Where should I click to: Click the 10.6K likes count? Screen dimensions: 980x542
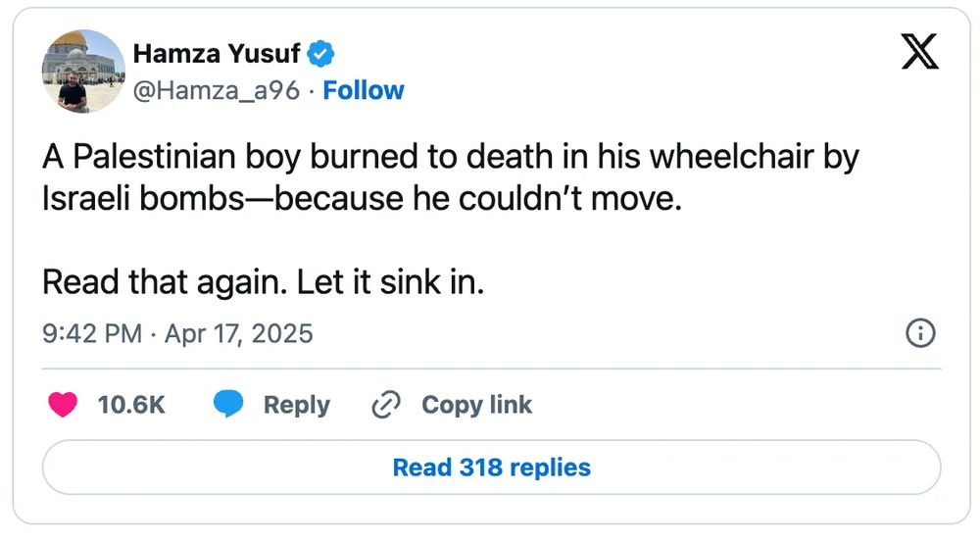[131, 405]
